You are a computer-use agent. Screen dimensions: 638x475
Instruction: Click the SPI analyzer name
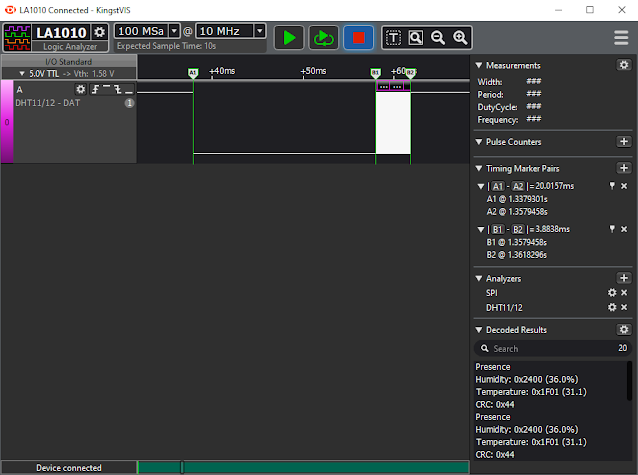pos(492,293)
